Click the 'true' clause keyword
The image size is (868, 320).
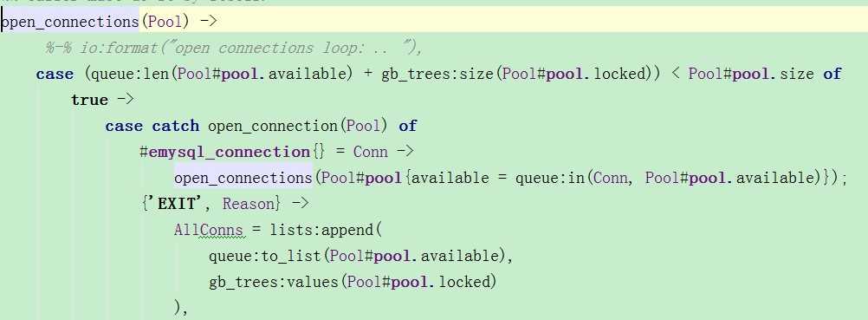pos(89,100)
